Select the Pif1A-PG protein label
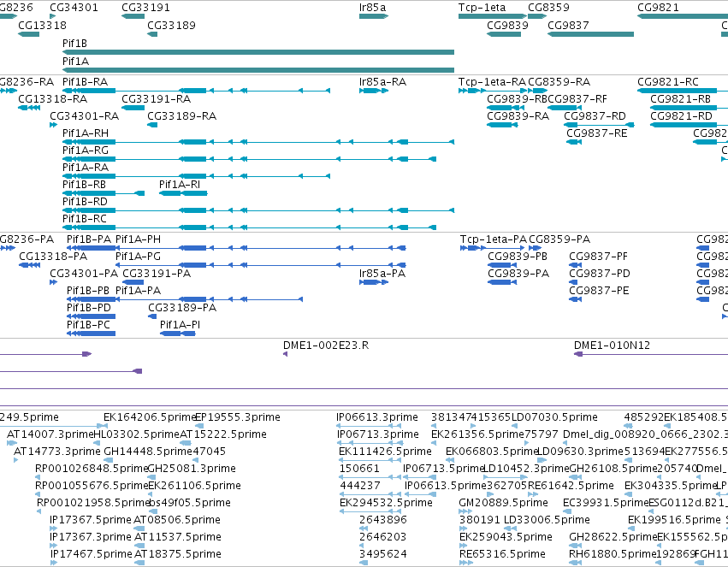 pyautogui.click(x=138, y=256)
